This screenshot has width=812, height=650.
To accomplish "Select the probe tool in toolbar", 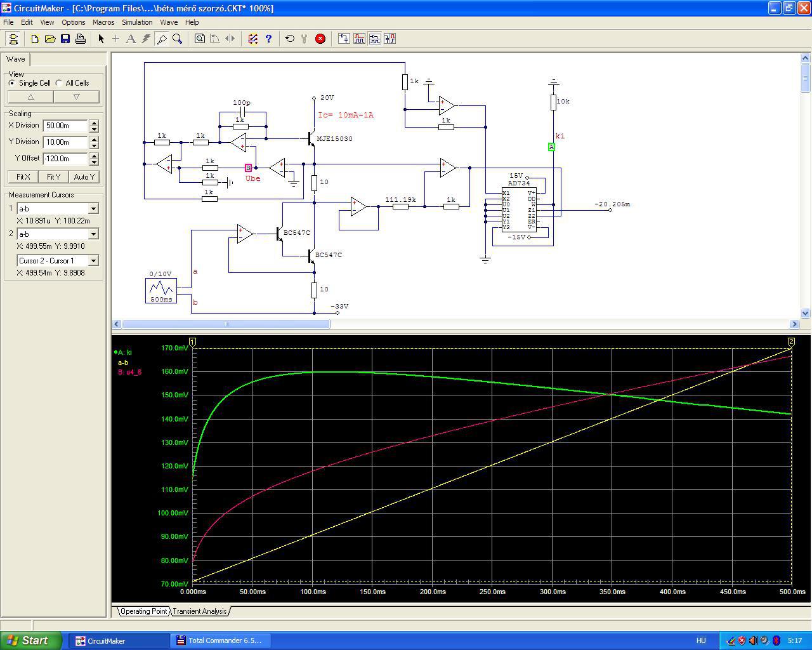I will [162, 39].
